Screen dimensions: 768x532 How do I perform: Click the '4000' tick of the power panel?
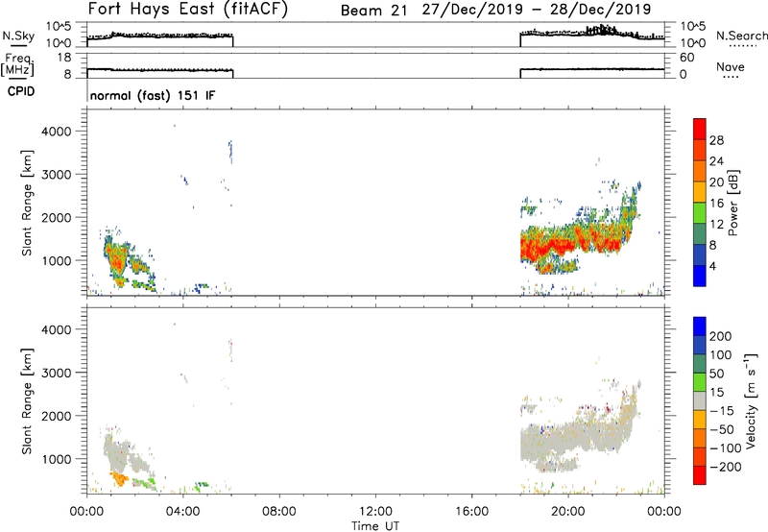[x=57, y=132]
